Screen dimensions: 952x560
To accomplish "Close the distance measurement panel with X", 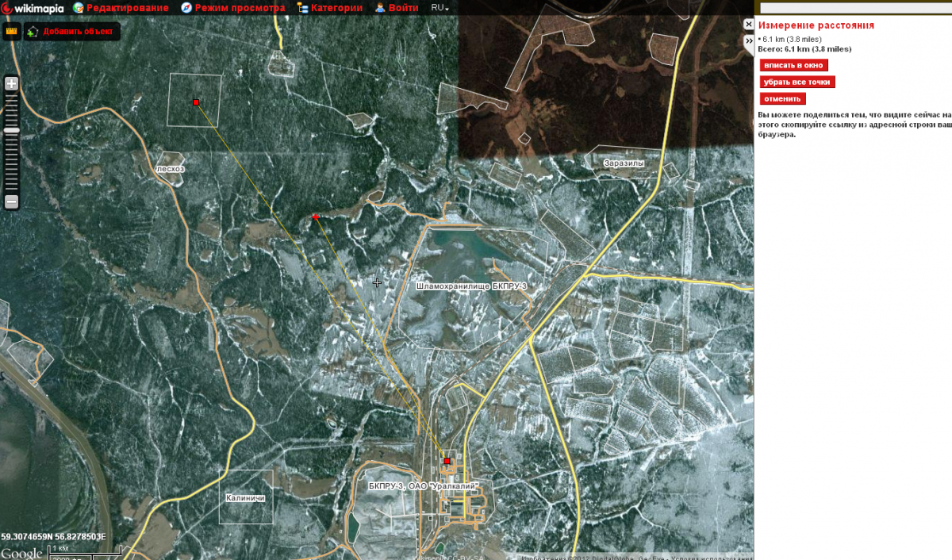I will coord(748,25).
